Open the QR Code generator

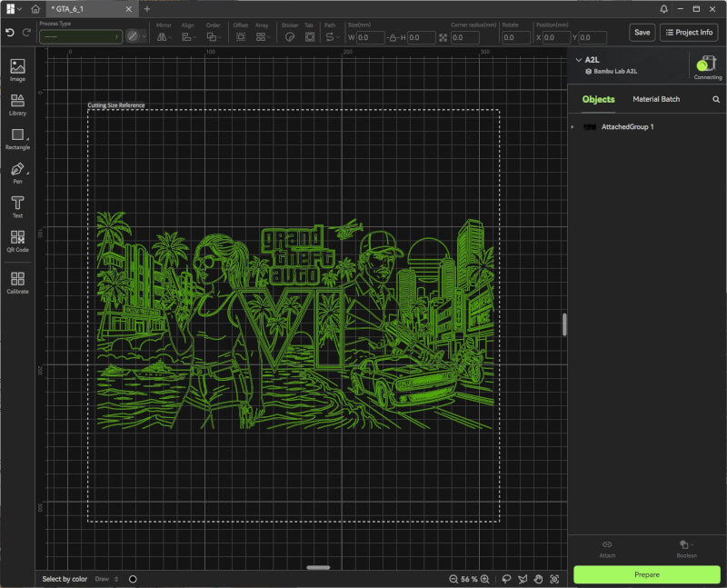coord(17,241)
